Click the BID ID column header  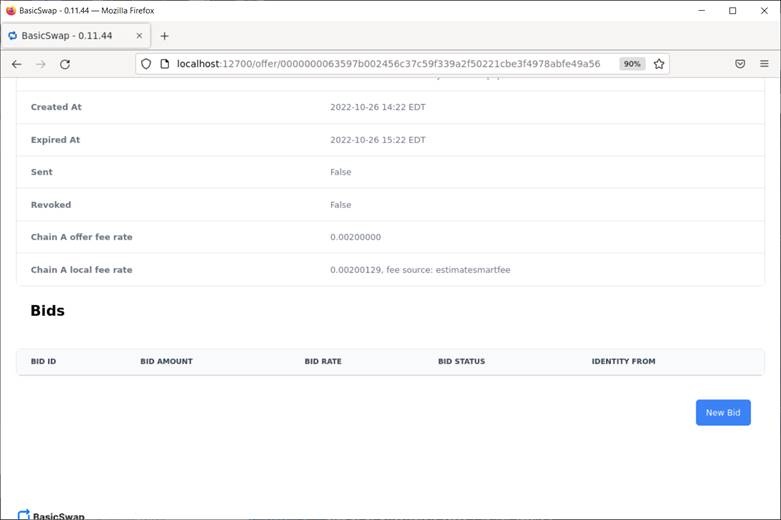(43, 362)
